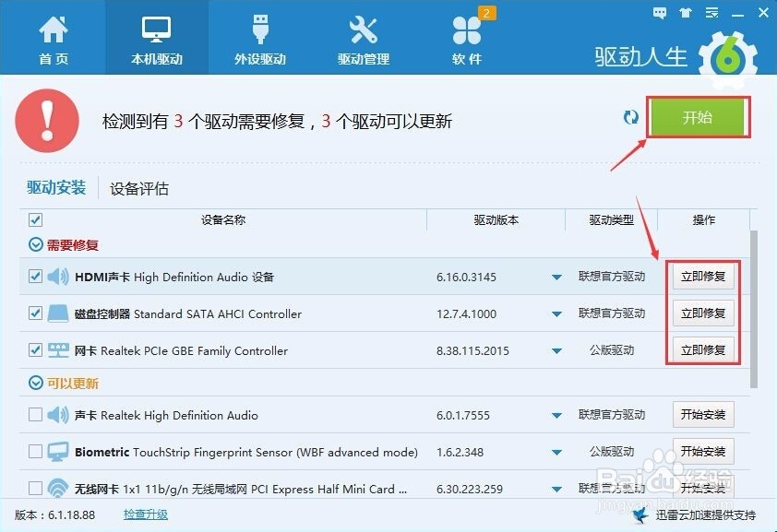Check the 无线网卡 checkbox
This screenshot has width=777, height=532.
tap(35, 488)
